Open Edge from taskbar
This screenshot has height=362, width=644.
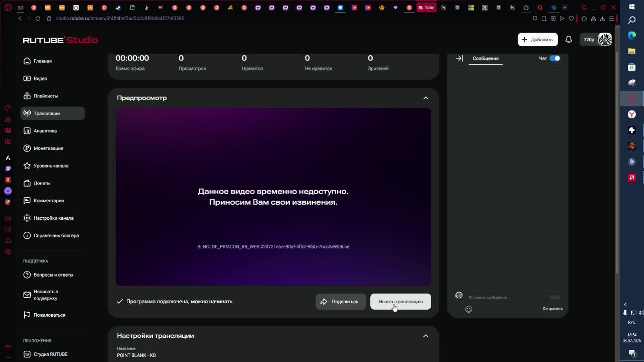tap(632, 36)
